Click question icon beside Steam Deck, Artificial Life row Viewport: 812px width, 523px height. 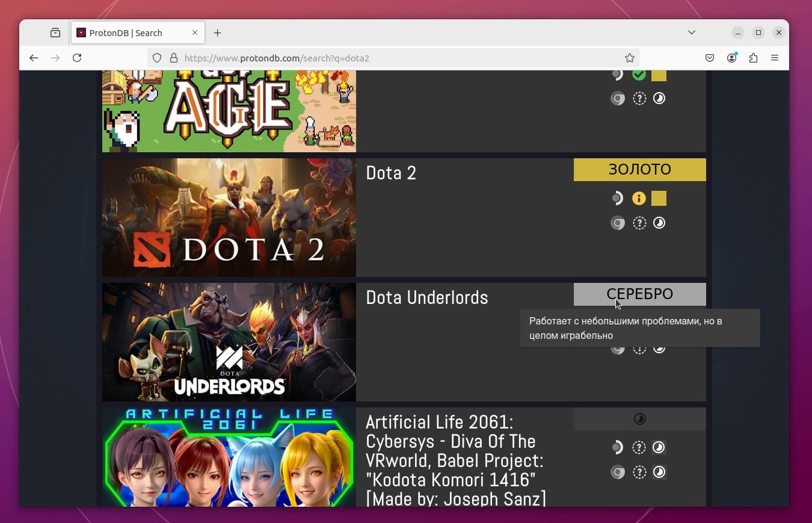pos(639,447)
